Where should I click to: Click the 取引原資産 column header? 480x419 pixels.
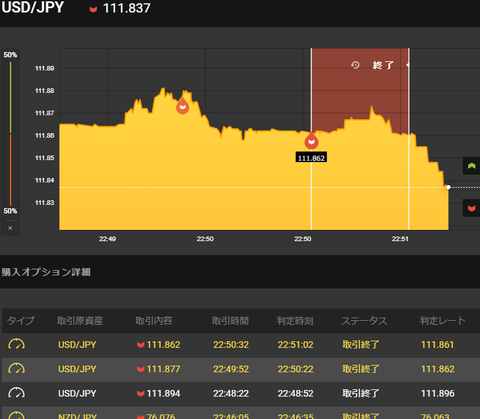[80, 321]
